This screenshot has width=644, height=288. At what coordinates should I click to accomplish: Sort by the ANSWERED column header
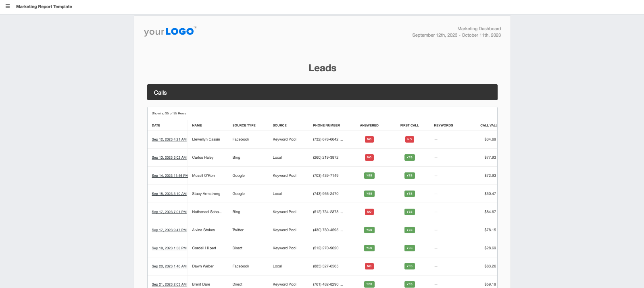tap(369, 125)
